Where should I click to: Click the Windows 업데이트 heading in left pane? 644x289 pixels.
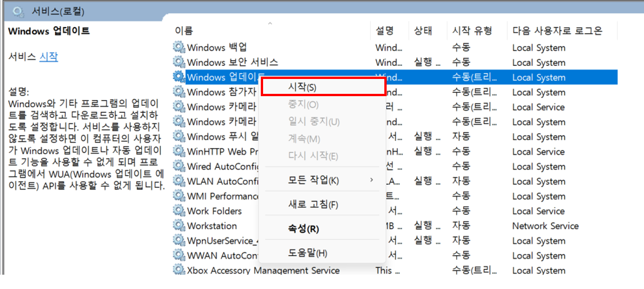click(49, 30)
